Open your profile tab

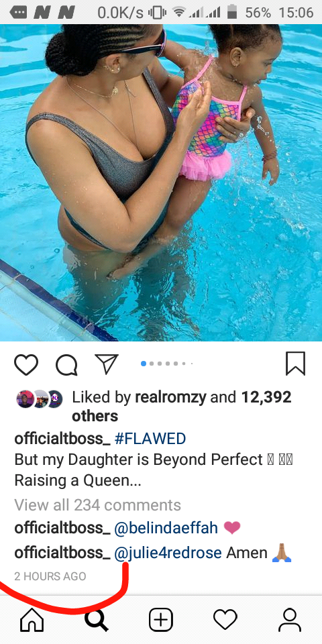pos(290,620)
